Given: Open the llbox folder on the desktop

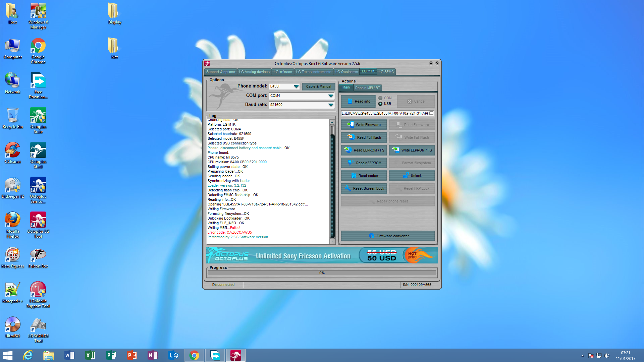Looking at the screenshot, I should point(13,13).
